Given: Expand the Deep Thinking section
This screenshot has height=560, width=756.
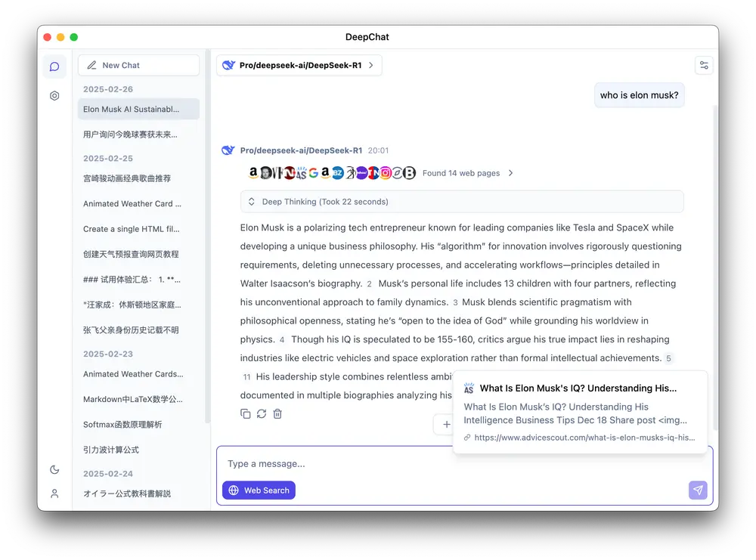Looking at the screenshot, I should click(461, 202).
